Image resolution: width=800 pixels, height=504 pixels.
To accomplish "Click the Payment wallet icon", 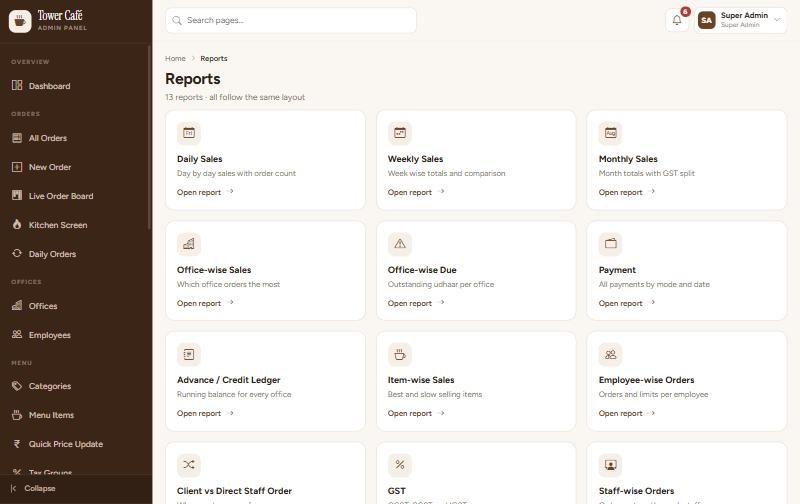I will (610, 244).
